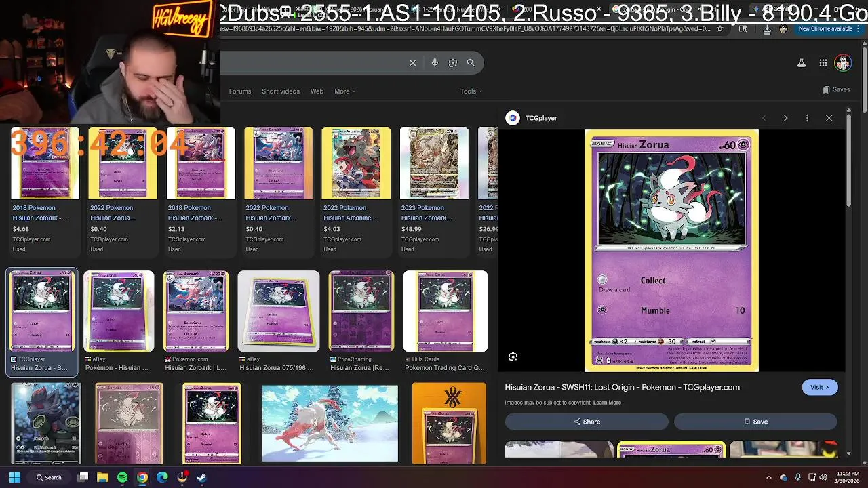Open the Google account avatar

click(843, 63)
